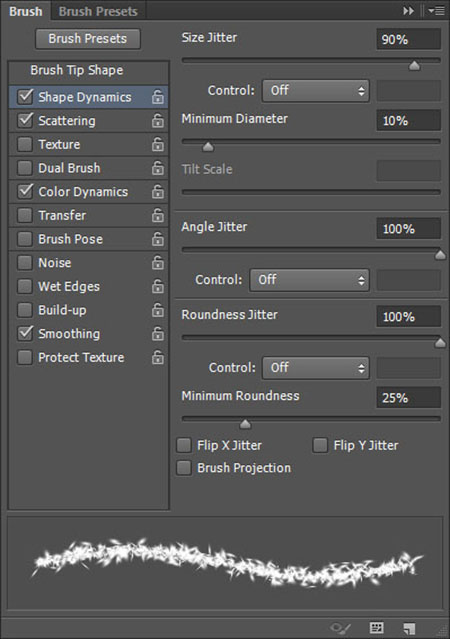Open the Size Jitter Control dropdown

(315, 90)
